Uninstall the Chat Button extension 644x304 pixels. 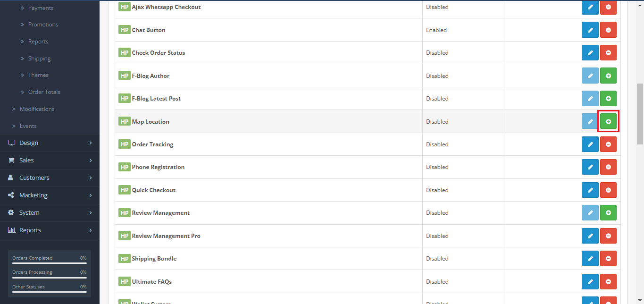(608, 30)
